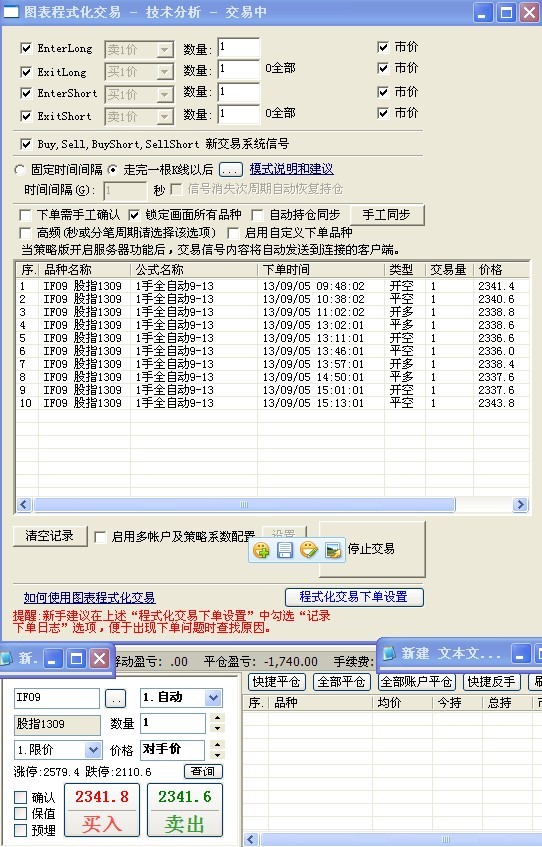Click the 查询 button

[x=203, y=771]
